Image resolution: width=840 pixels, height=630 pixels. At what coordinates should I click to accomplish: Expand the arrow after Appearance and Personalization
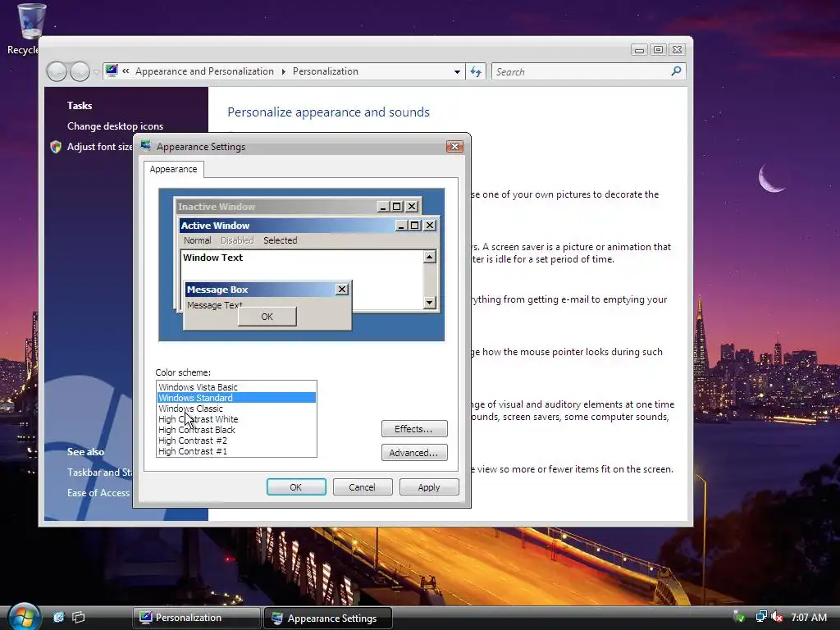(x=283, y=71)
